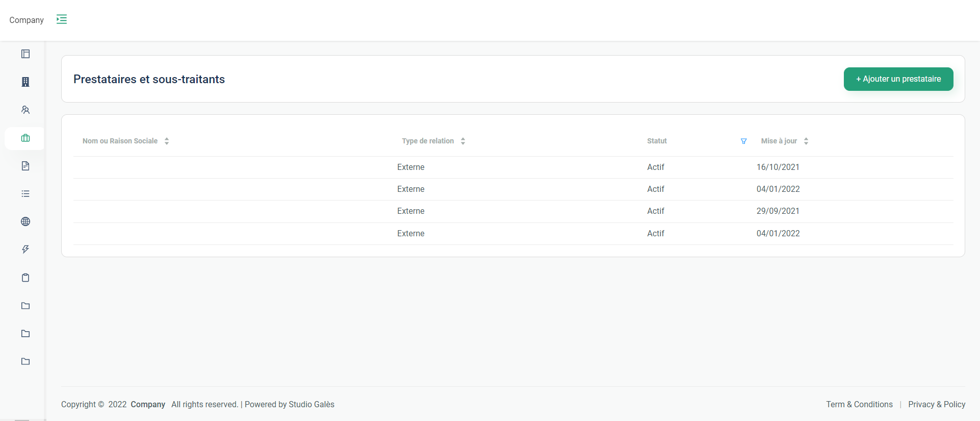
Task: Open the users icon in sidebar
Action: pyautogui.click(x=25, y=110)
